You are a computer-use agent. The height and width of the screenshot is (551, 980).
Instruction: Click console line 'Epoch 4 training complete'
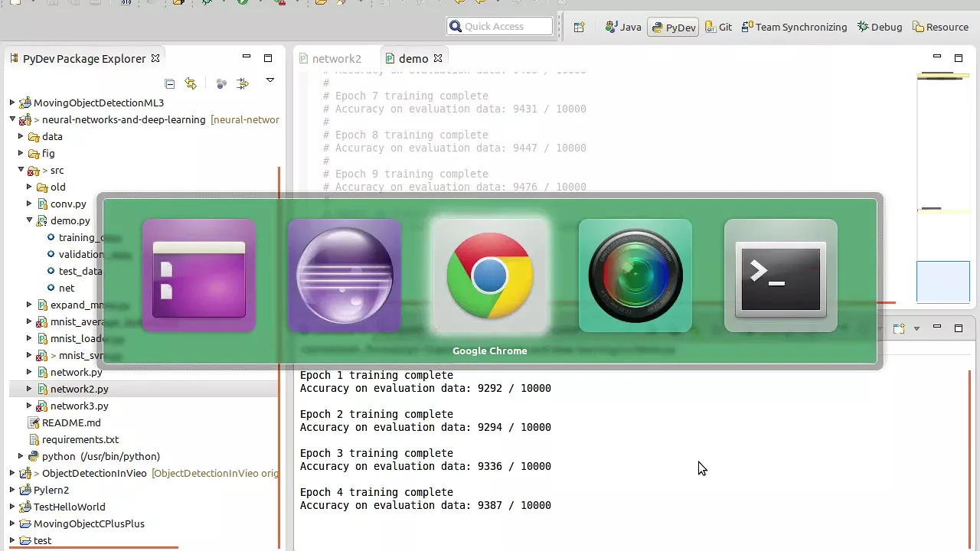(x=377, y=492)
